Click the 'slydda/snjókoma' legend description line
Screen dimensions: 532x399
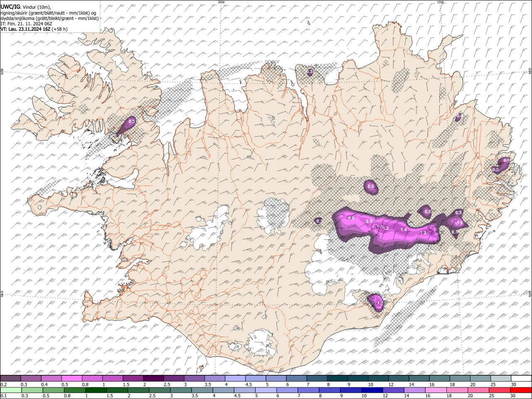click(49, 18)
